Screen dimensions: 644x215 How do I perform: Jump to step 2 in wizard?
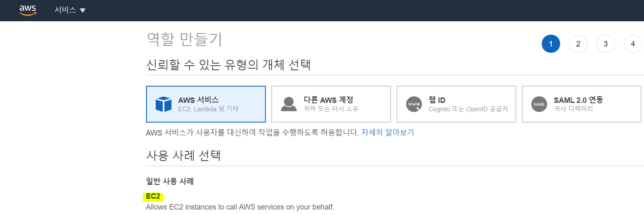coord(578,44)
